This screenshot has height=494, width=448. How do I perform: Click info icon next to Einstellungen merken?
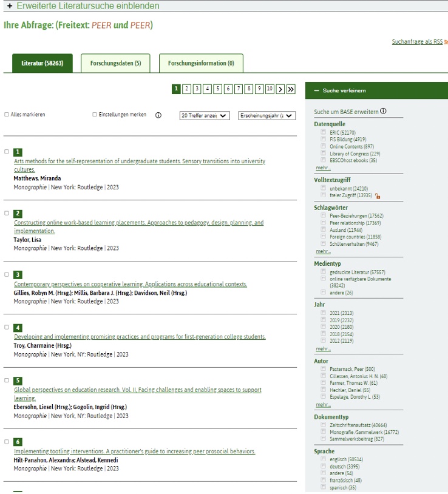[x=158, y=115]
